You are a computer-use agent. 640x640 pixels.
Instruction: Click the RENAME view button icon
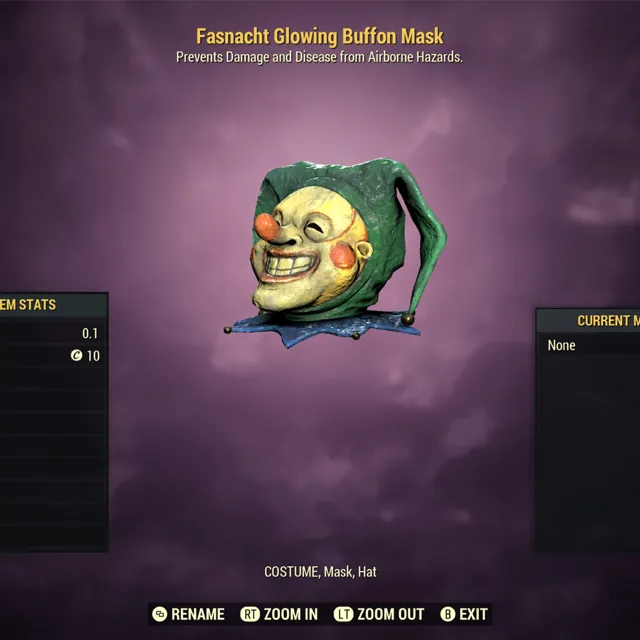[x=160, y=614]
